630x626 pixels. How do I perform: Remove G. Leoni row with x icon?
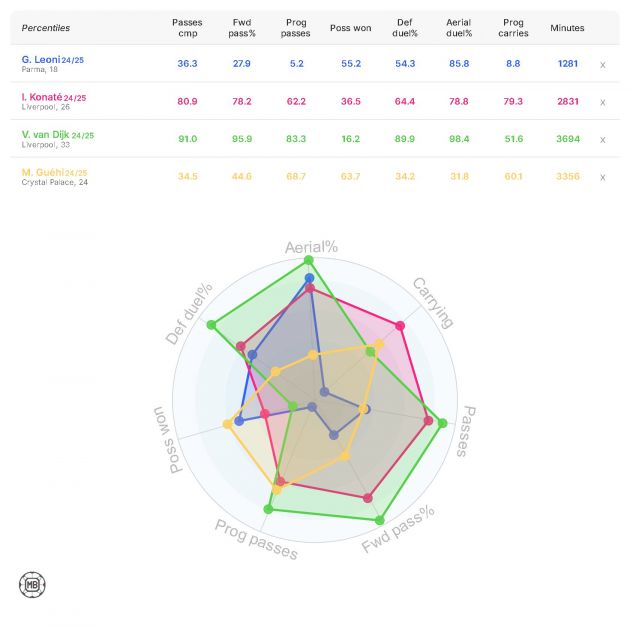pos(602,64)
